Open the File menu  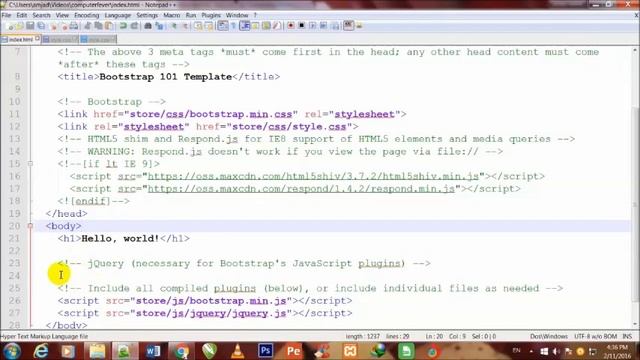pos(6,15)
